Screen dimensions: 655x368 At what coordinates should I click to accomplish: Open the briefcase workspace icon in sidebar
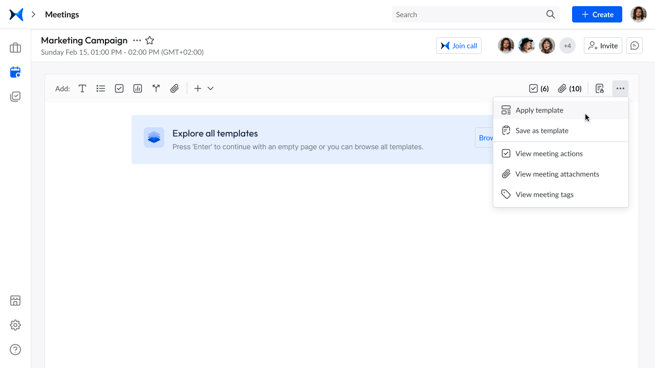coord(15,48)
